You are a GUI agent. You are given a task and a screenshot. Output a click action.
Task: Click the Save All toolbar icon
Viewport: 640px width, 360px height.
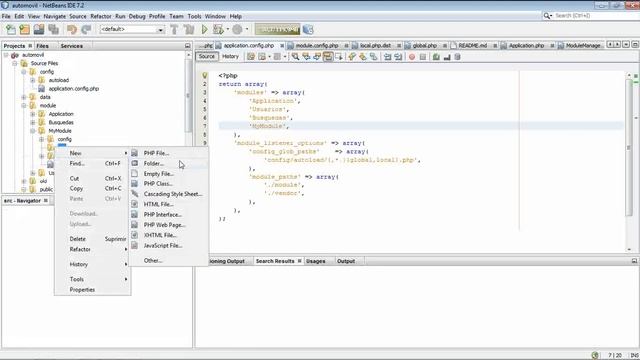click(53, 29)
